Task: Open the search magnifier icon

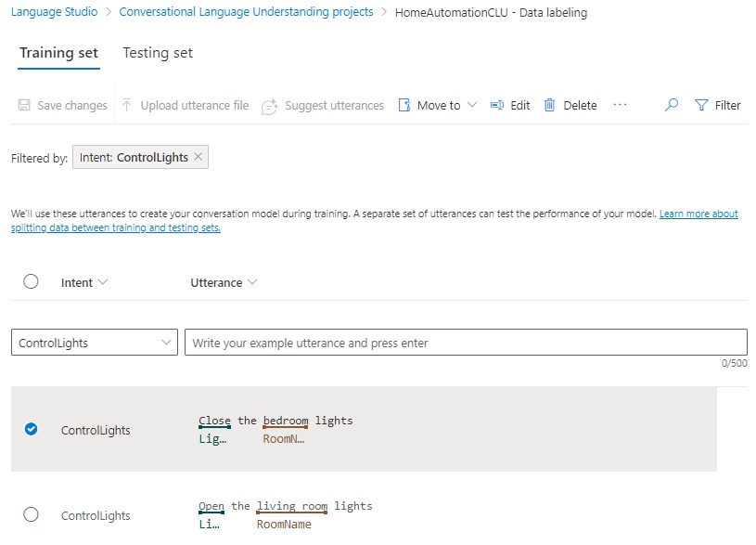Action: [x=672, y=106]
